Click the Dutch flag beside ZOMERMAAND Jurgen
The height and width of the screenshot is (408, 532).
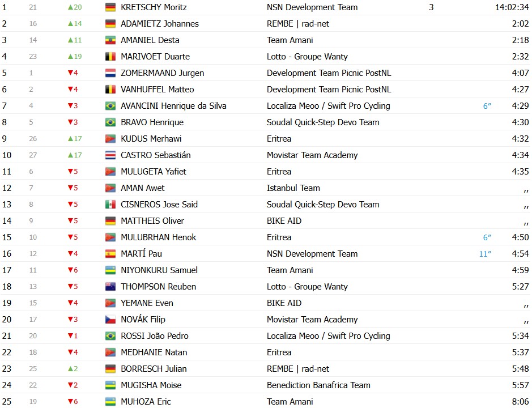tap(110, 73)
